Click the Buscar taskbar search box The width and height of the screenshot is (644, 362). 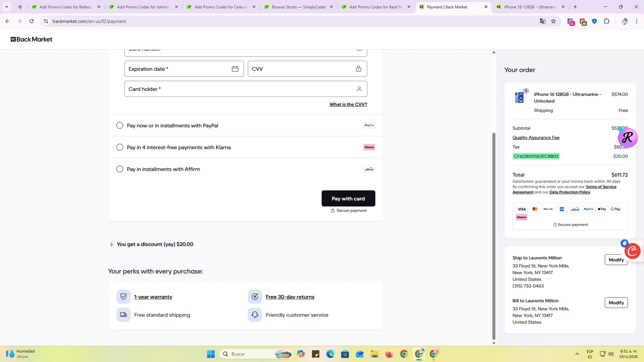click(256, 354)
